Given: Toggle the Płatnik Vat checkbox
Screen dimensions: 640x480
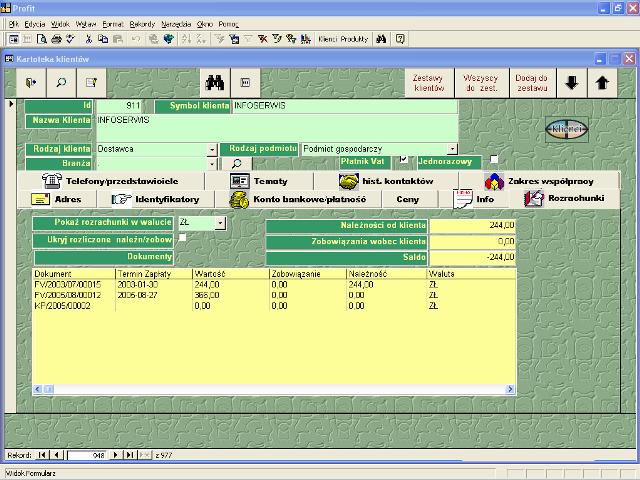Looking at the screenshot, I should pyautogui.click(x=404, y=159).
